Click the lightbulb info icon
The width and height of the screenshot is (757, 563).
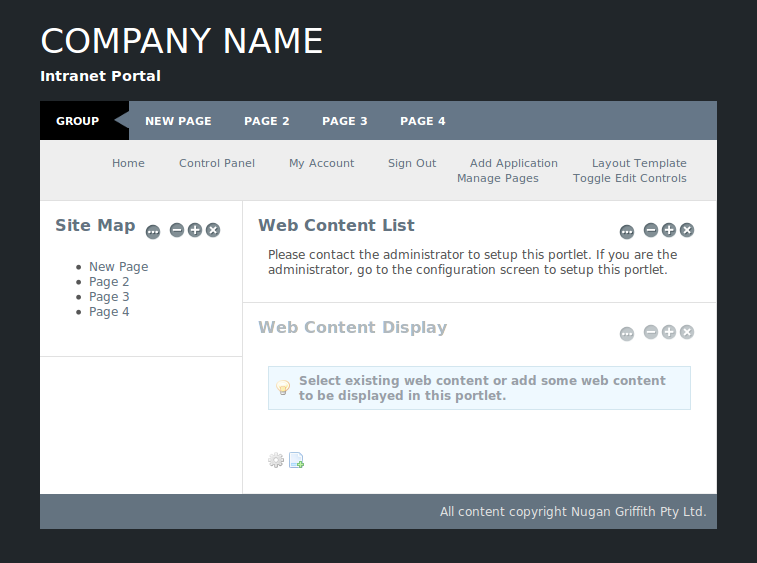tap(283, 387)
